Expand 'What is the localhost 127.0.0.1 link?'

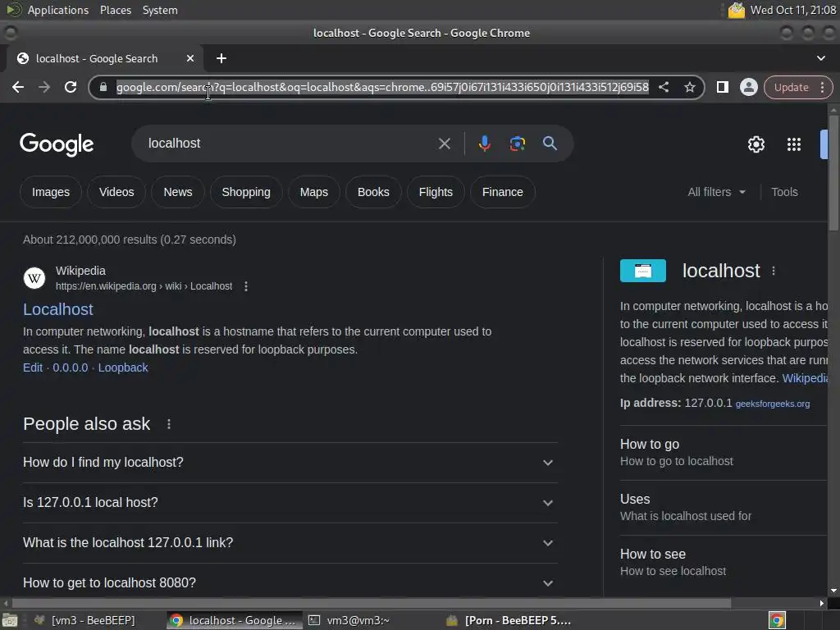(290, 543)
